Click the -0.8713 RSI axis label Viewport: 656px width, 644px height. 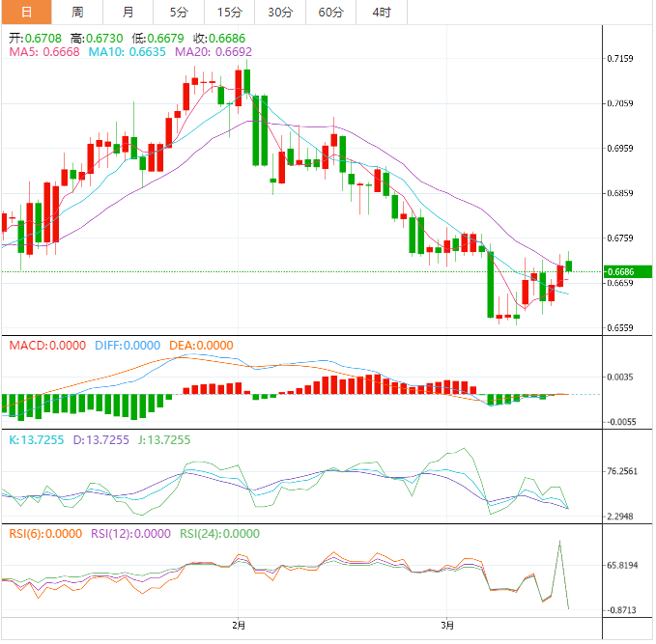[621, 610]
